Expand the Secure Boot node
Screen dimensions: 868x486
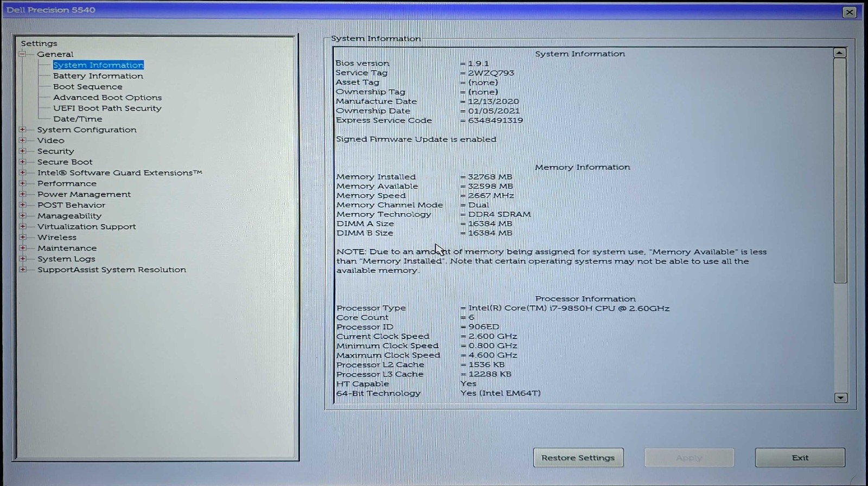(23, 162)
